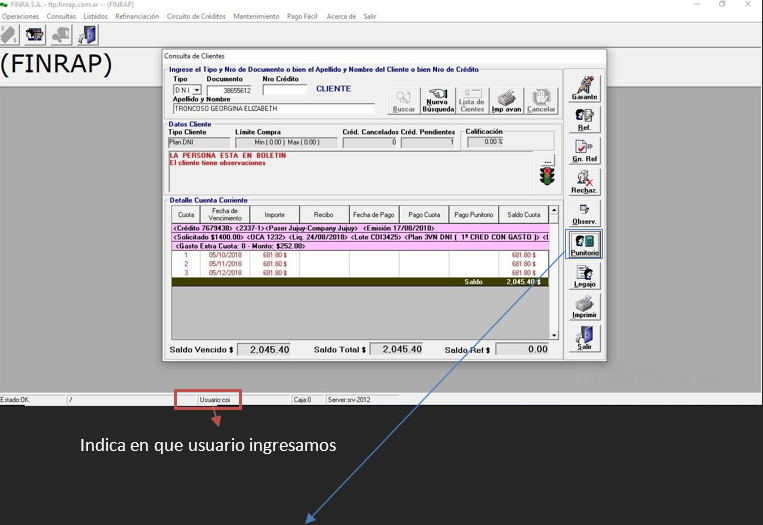Image resolution: width=763 pixels, height=525 pixels.
Task: Open the client Legajo file button
Action: 584,275
